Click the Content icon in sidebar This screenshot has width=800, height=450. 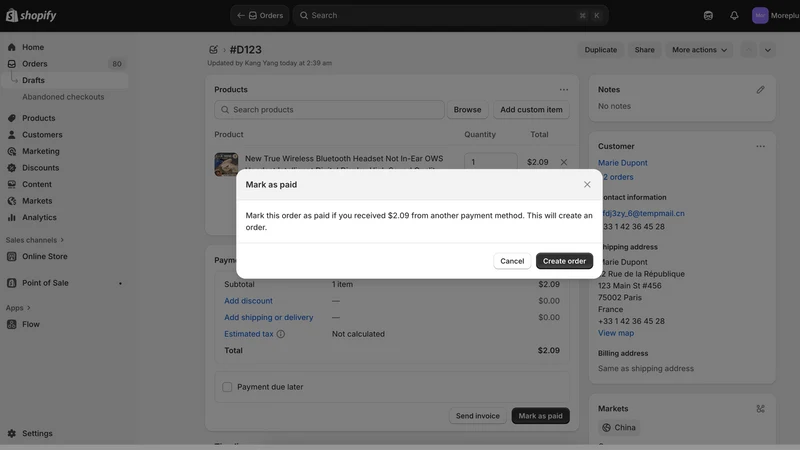pos(12,184)
